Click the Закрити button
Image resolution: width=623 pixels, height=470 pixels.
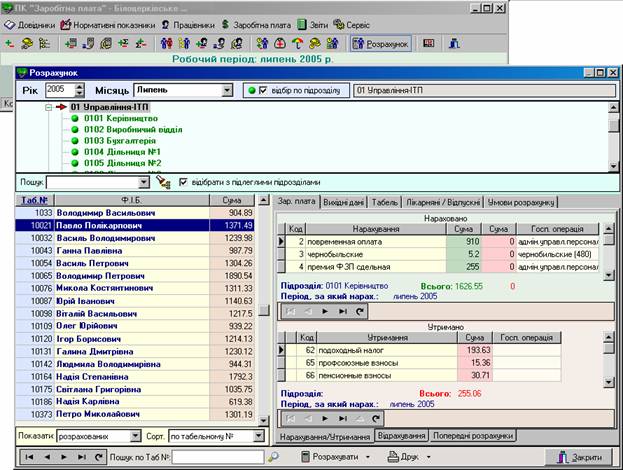pyautogui.click(x=579, y=457)
